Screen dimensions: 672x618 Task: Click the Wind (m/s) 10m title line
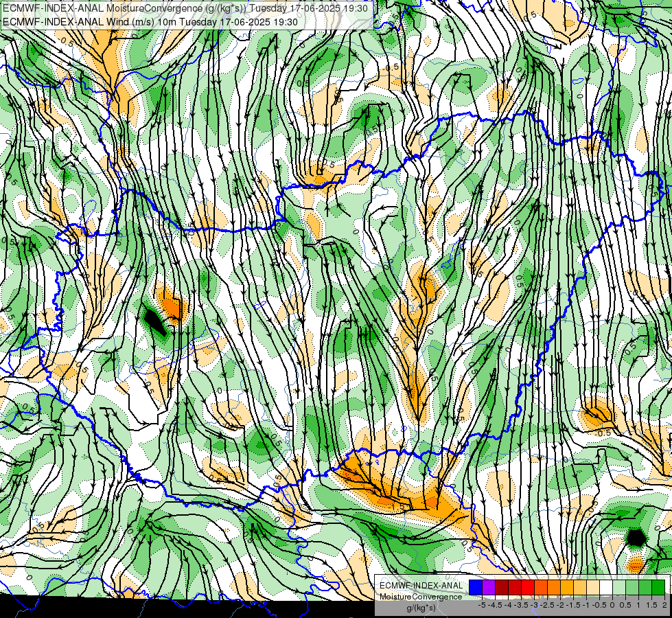tap(150, 22)
